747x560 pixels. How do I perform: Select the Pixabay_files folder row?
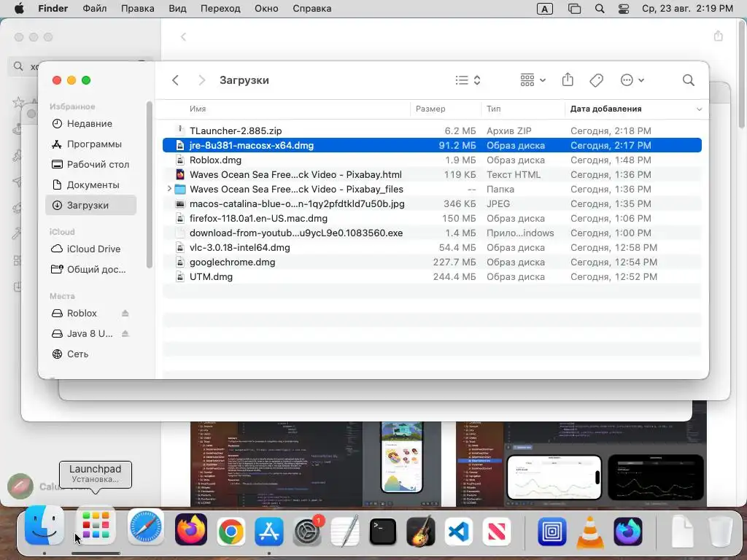(x=432, y=189)
